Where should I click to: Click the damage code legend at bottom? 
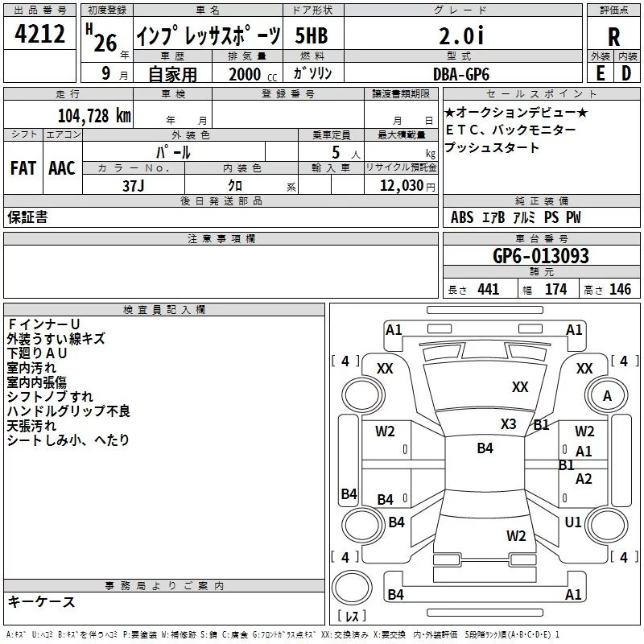(x=283, y=635)
